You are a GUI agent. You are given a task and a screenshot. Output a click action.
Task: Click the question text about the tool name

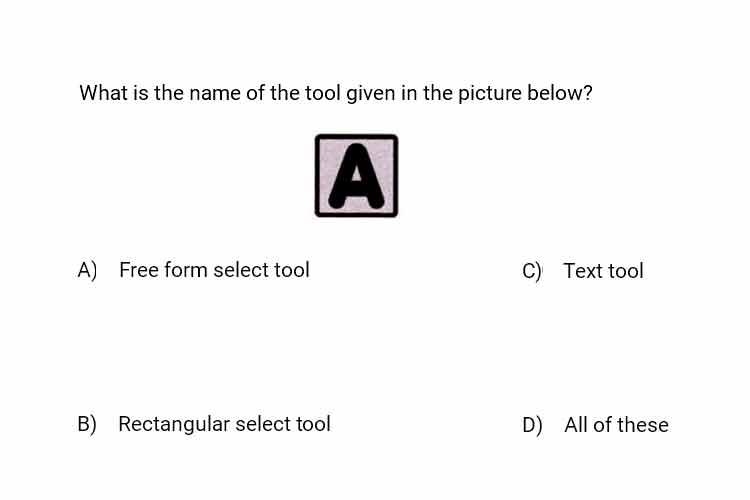(x=336, y=93)
